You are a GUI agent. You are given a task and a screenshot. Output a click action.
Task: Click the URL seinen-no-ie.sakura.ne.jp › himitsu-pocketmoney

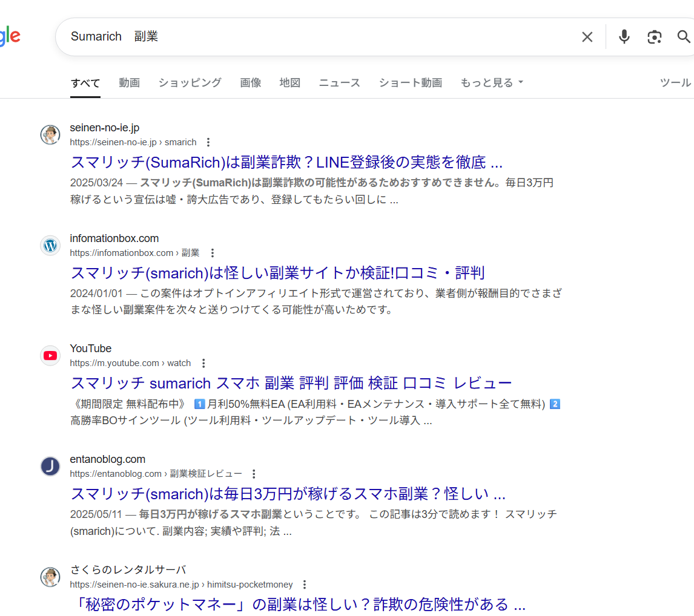[x=181, y=584]
